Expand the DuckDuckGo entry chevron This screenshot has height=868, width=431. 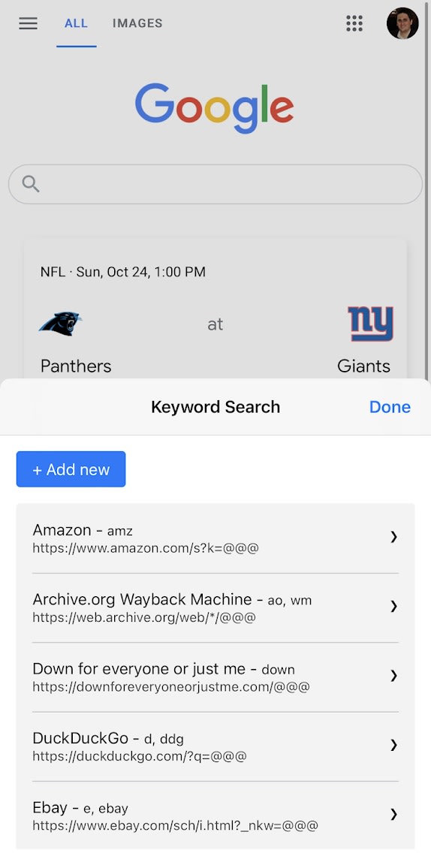coord(393,745)
